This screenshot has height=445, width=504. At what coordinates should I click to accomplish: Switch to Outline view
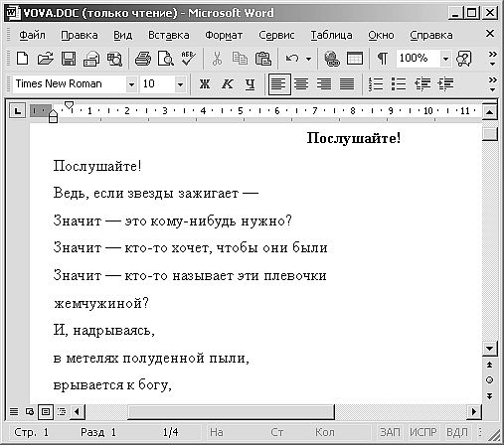point(62,412)
